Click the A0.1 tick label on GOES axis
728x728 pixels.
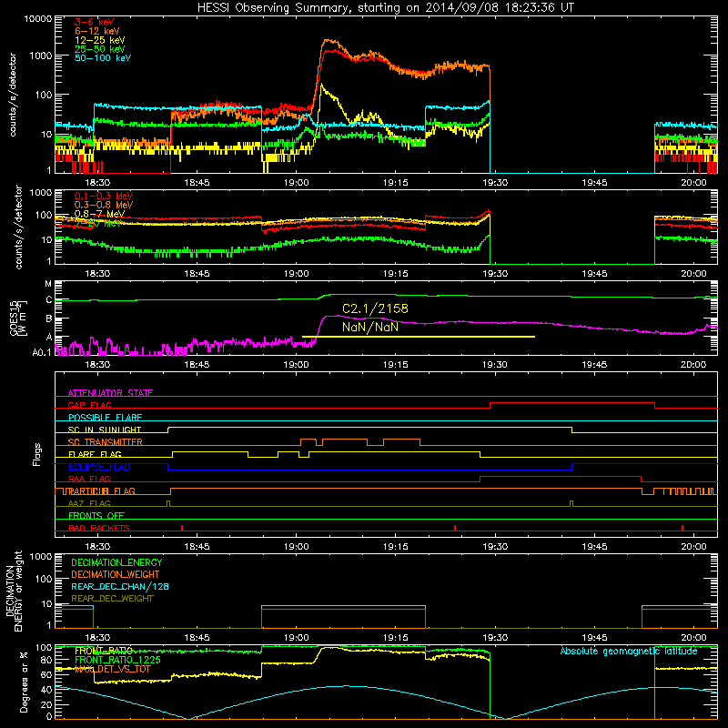[x=42, y=353]
